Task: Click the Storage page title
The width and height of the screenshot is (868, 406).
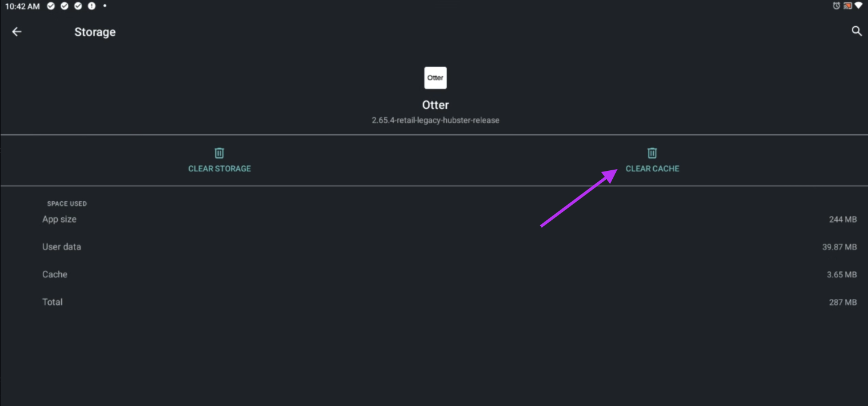Action: 95,32
